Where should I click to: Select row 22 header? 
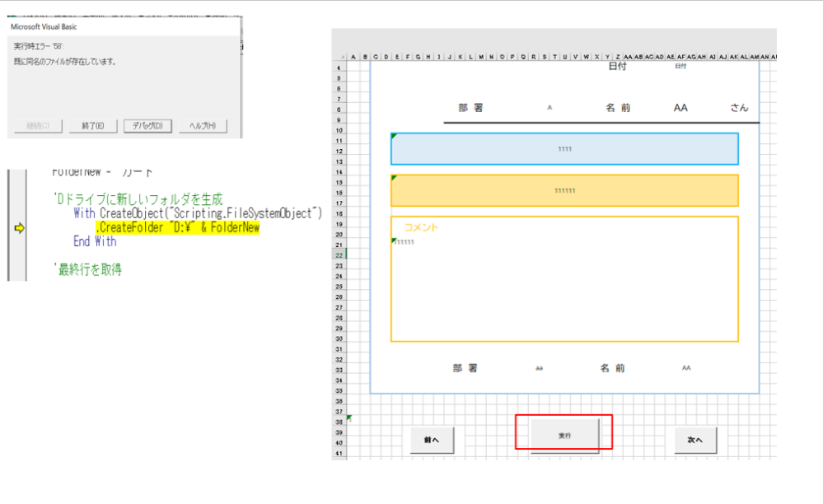(339, 255)
